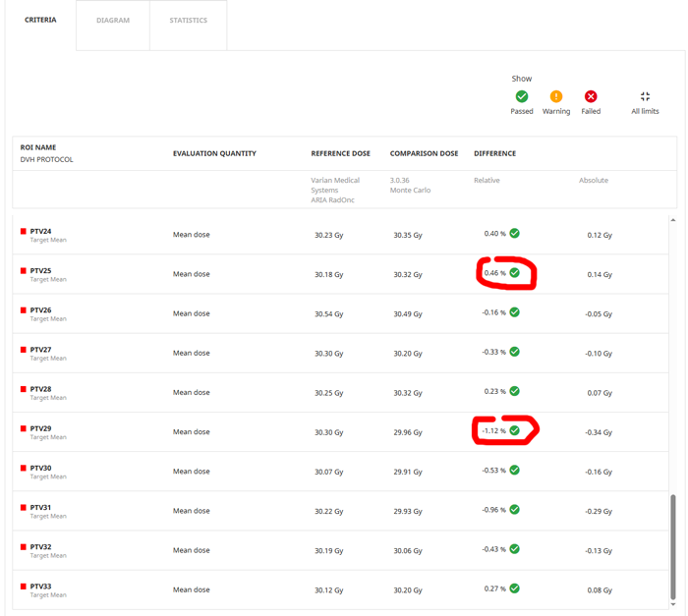The width and height of the screenshot is (688, 616).
Task: Click the REFERENCE DOSE column header
Action: pos(340,153)
